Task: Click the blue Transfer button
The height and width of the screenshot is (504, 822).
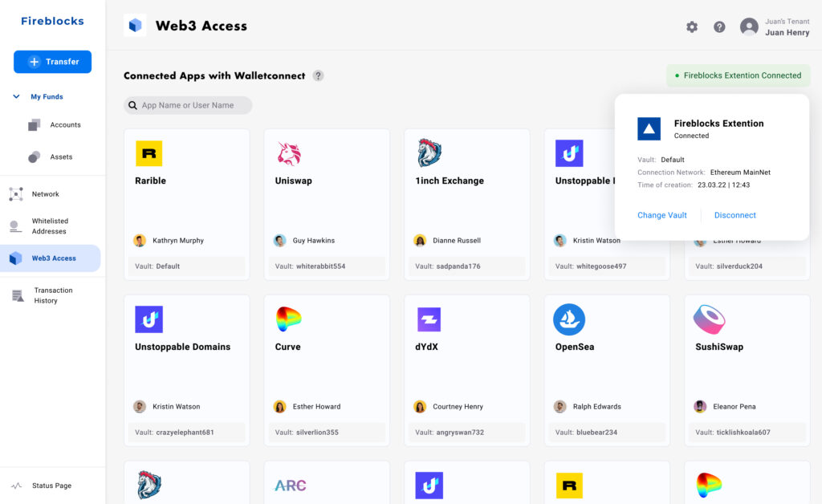Action: tap(52, 62)
